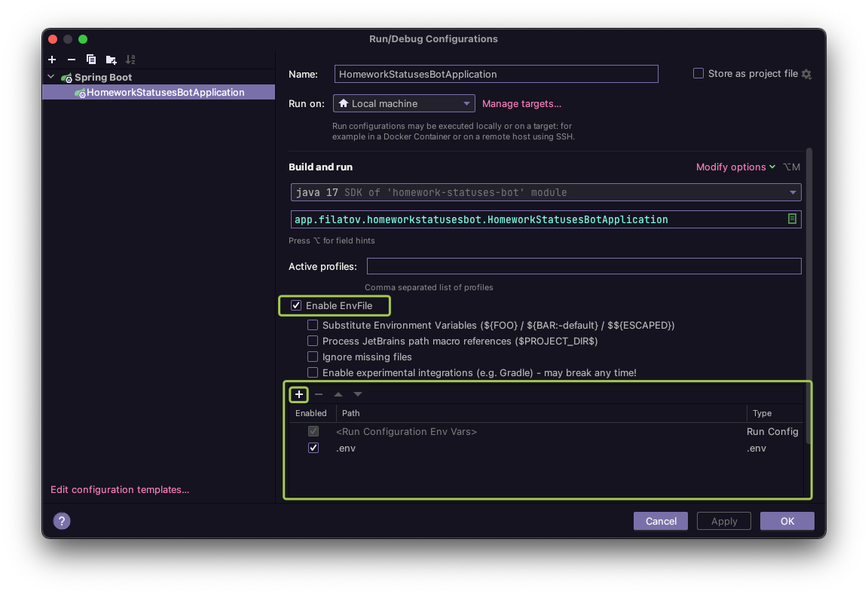Screen dimensions: 868x594
Task: Click the Enabled column header
Action: (x=311, y=413)
